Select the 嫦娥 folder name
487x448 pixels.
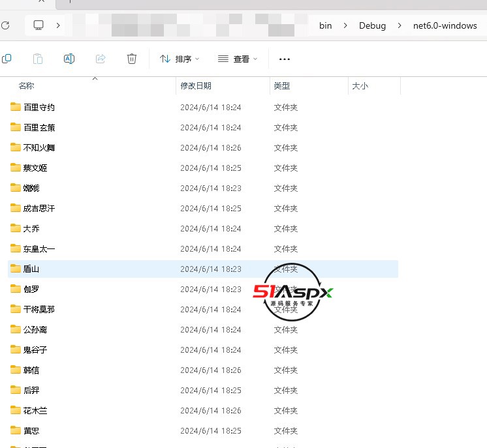coord(31,188)
